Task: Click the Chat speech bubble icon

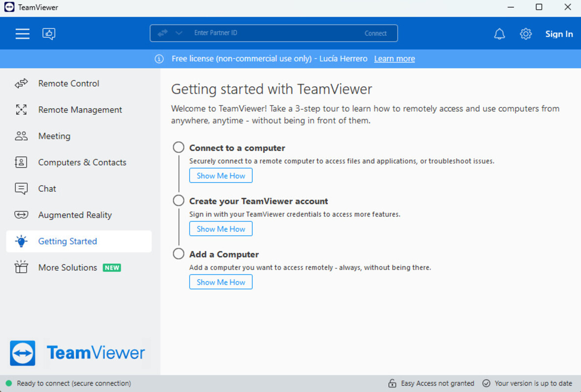Action: click(x=21, y=189)
